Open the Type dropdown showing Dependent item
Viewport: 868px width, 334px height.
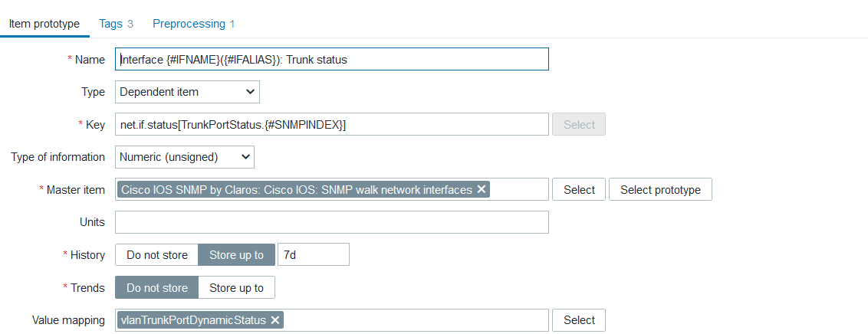[x=187, y=92]
